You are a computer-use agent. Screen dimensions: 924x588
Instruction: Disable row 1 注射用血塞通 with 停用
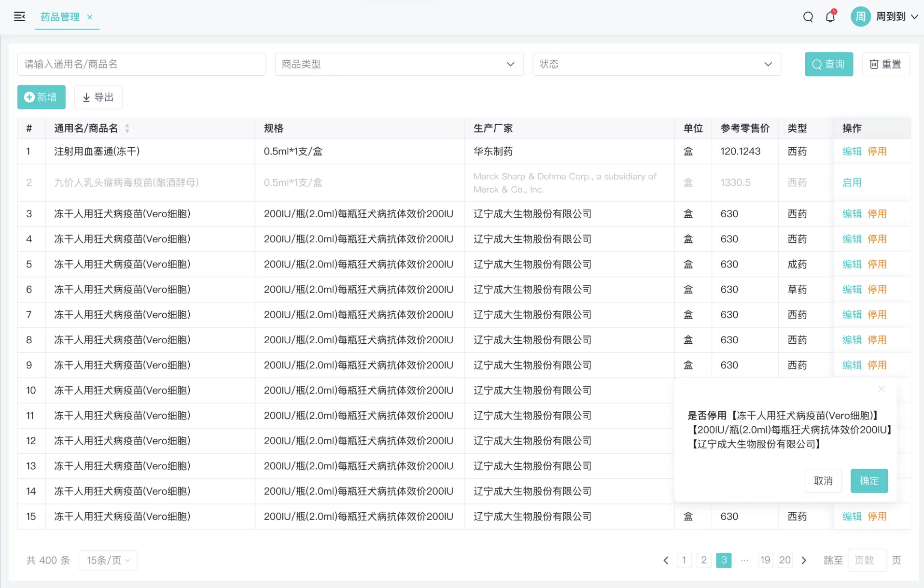click(877, 151)
